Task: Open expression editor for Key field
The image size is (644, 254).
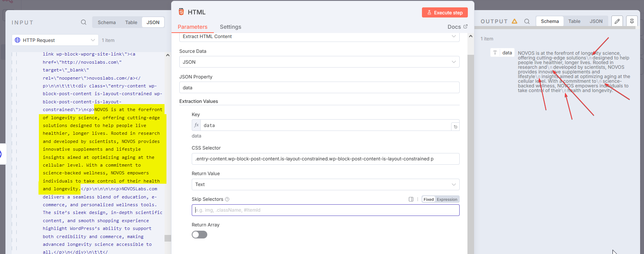Action: click(x=455, y=127)
